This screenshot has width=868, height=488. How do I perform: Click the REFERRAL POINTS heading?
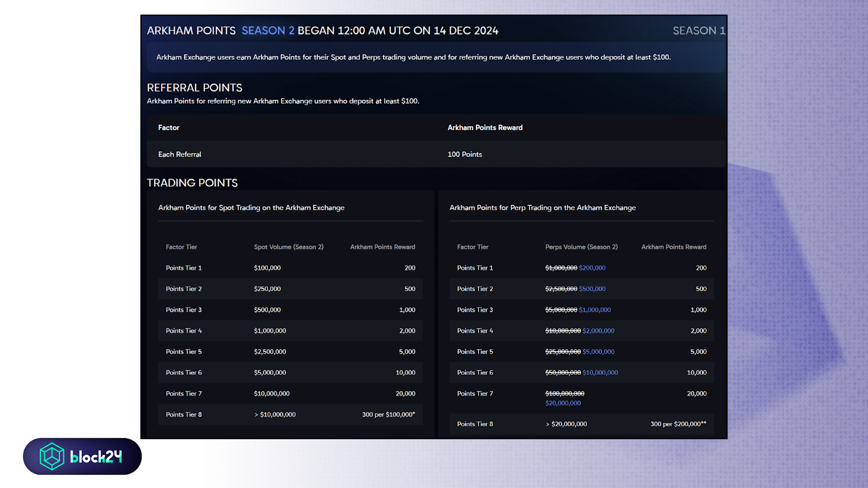[195, 88]
